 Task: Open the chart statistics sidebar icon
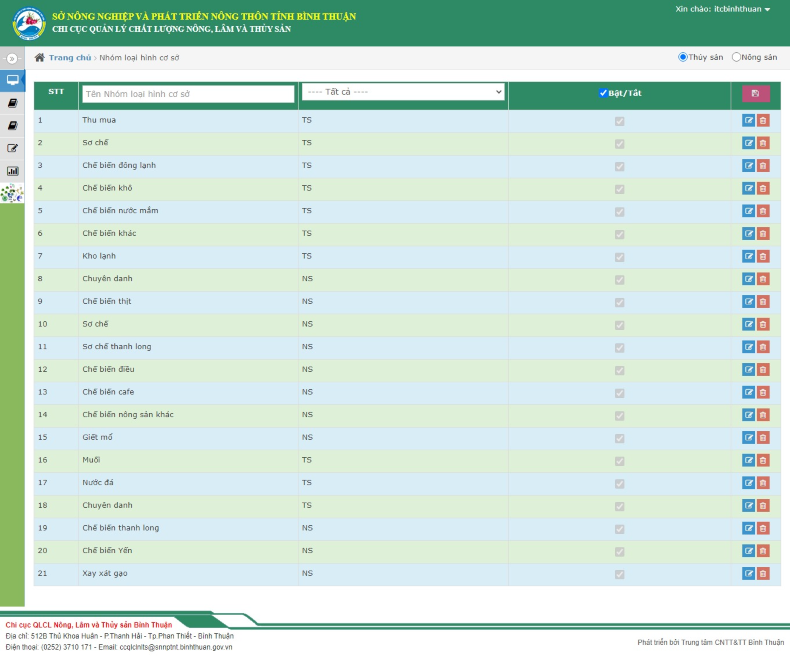point(13,171)
